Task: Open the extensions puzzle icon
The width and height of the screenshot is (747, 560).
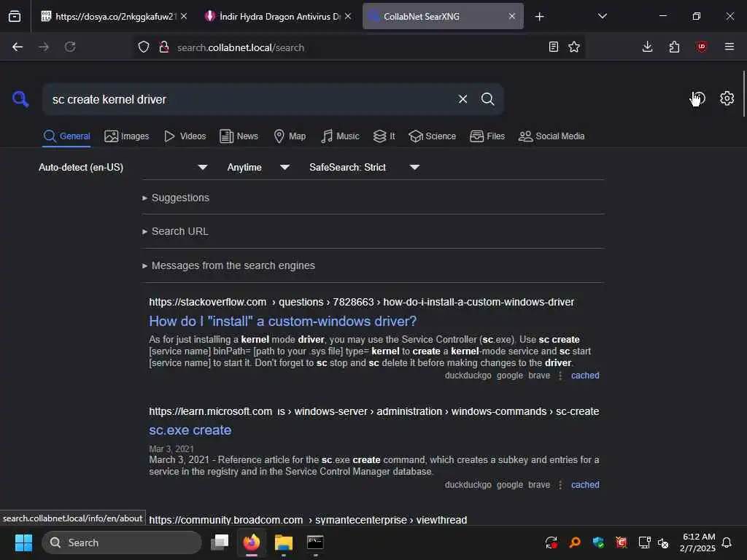Action: [674, 47]
